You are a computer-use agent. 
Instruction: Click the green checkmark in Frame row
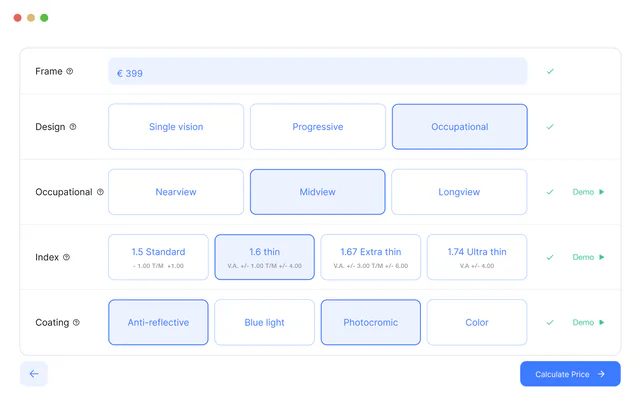click(550, 71)
